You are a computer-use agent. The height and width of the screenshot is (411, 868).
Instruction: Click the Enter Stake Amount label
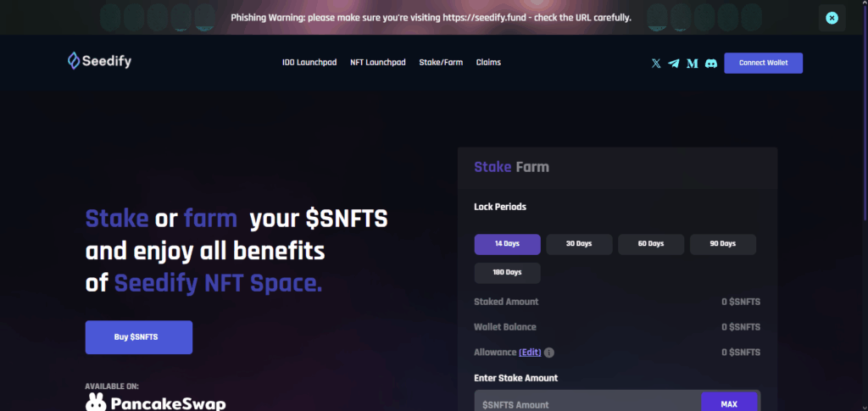click(x=516, y=378)
